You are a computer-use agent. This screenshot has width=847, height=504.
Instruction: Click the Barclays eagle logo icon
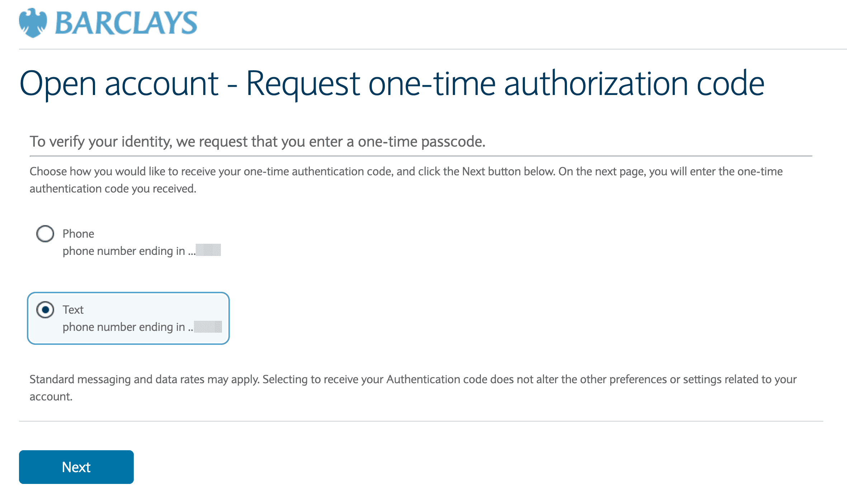pos(33,23)
